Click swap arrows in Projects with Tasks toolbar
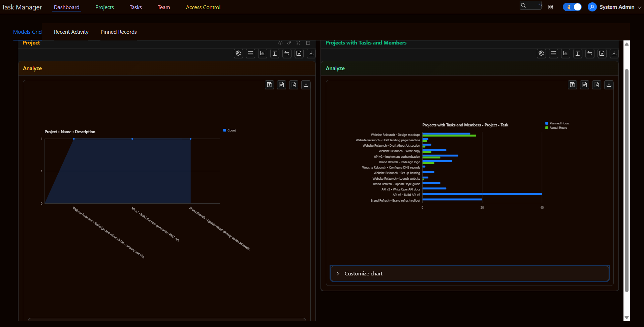This screenshot has width=644, height=327. tap(590, 53)
